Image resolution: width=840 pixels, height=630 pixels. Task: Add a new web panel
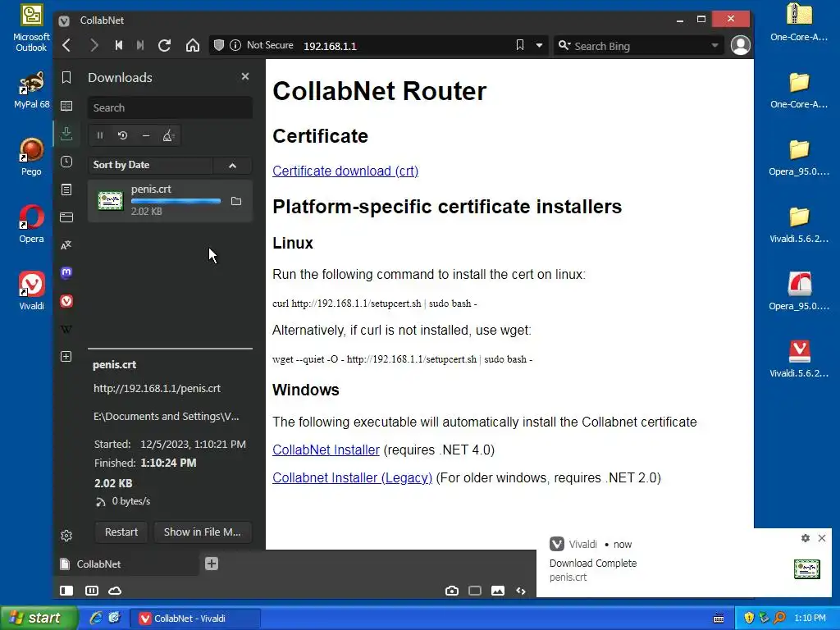point(66,357)
